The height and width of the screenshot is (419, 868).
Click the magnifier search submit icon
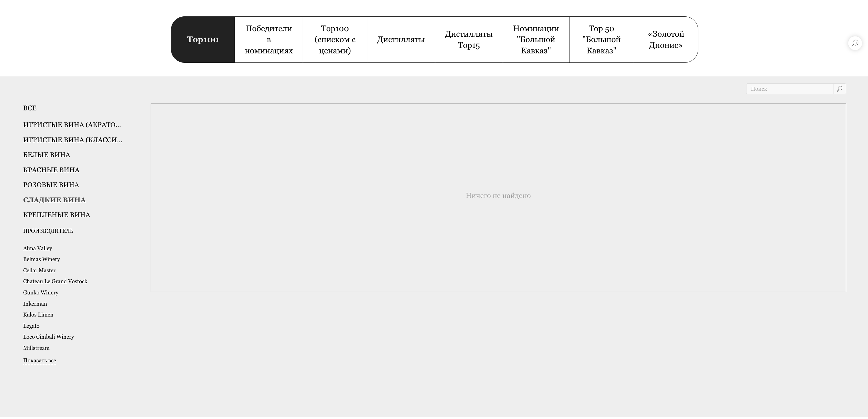point(839,89)
